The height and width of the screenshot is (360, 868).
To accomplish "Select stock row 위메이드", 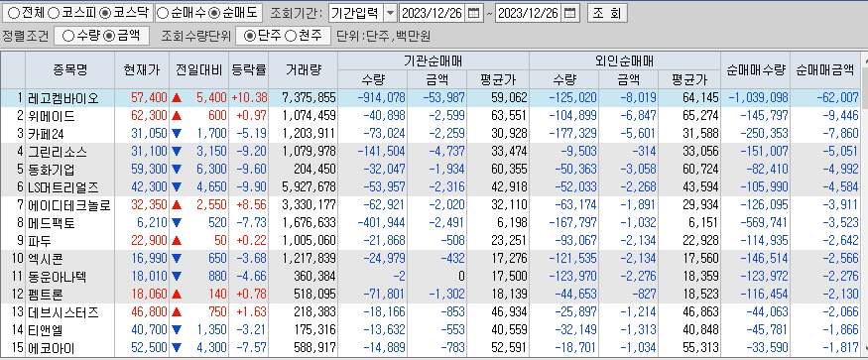I will point(430,116).
